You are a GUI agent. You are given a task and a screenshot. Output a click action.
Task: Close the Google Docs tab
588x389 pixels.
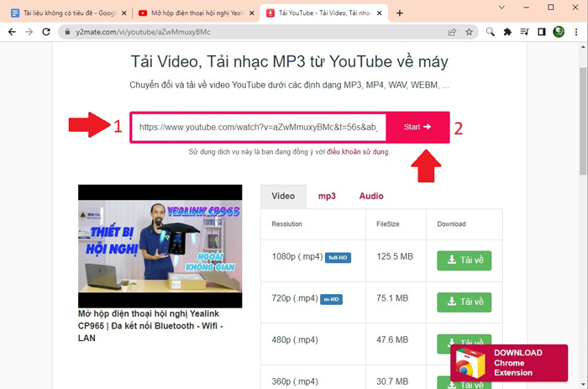tap(124, 13)
